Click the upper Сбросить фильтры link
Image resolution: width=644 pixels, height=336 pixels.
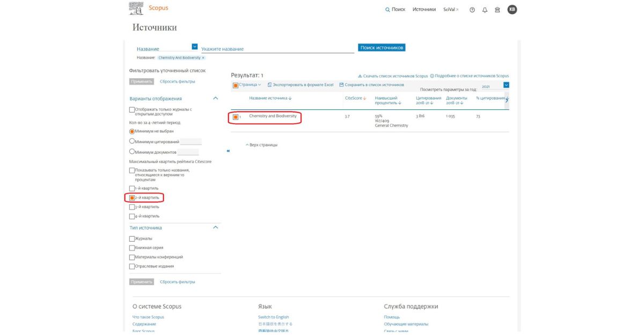pos(178,81)
